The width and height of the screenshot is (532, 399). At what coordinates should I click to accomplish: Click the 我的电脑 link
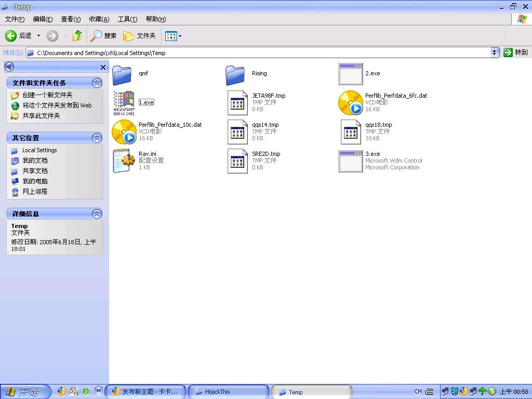pyautogui.click(x=35, y=181)
